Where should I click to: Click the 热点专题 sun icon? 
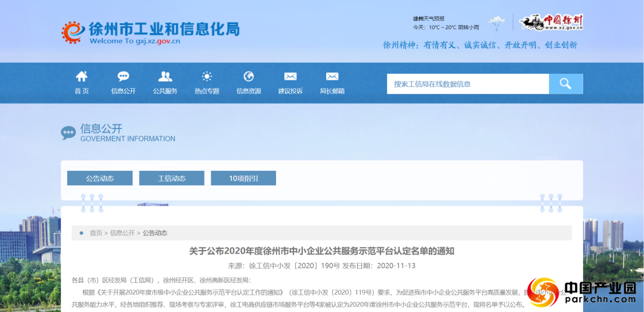(207, 77)
